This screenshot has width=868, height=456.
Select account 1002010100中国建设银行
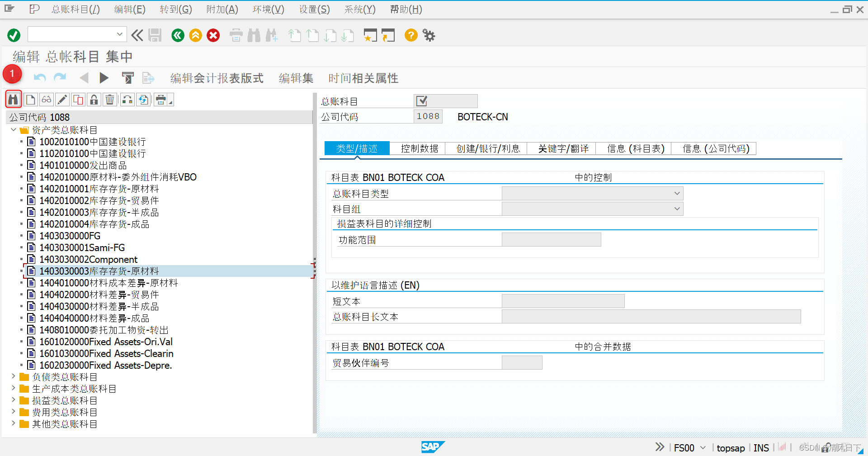click(x=92, y=142)
